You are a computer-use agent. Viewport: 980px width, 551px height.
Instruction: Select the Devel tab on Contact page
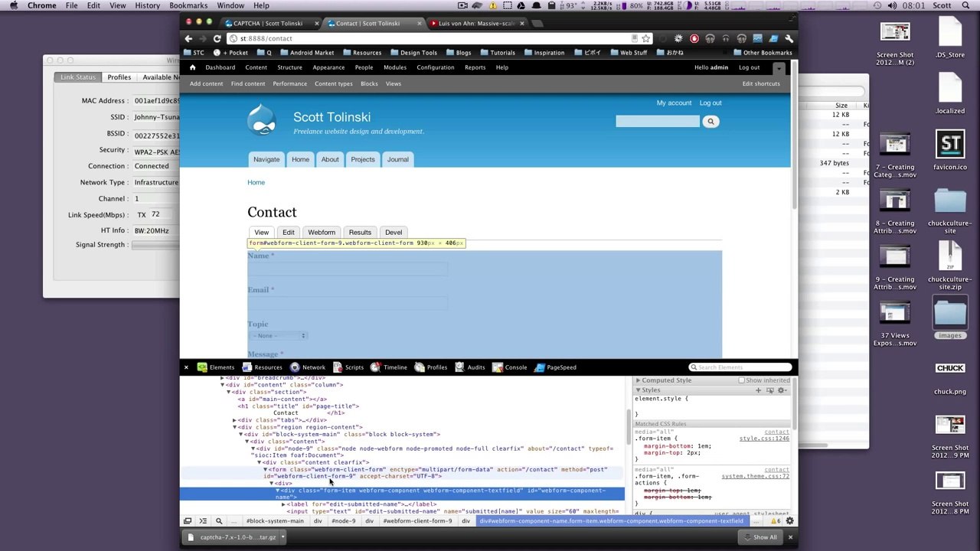[x=394, y=233]
